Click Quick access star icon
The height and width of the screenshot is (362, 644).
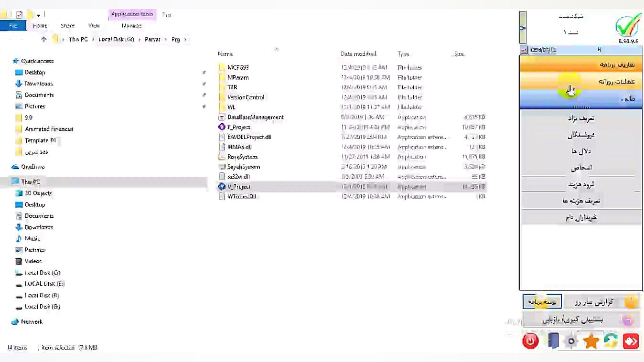tap(16, 61)
